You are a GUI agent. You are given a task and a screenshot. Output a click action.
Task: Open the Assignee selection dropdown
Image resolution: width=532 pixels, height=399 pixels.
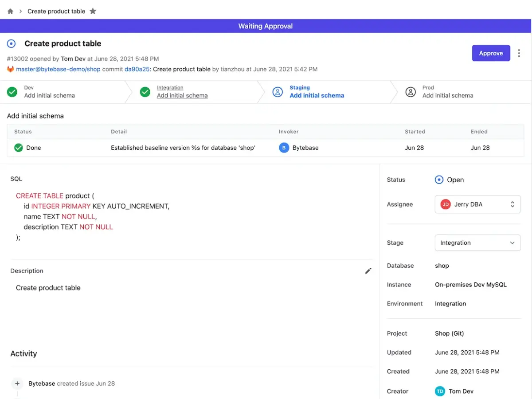477,204
